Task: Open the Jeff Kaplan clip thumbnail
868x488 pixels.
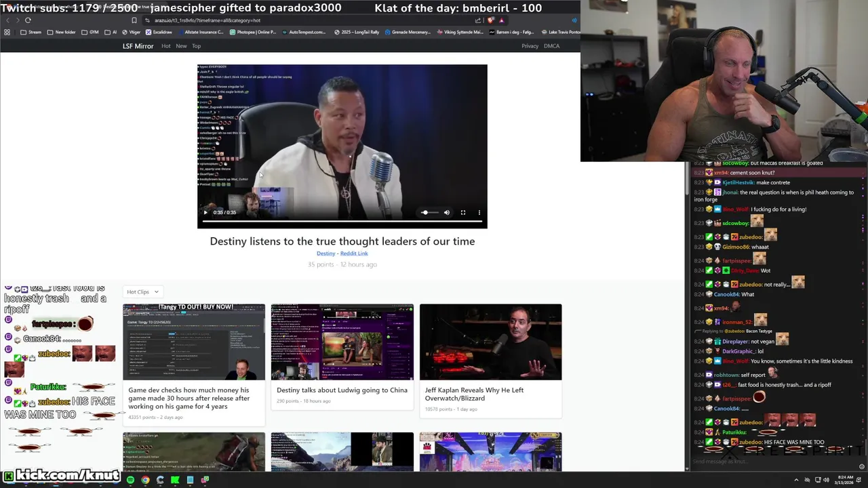Action: pos(490,342)
